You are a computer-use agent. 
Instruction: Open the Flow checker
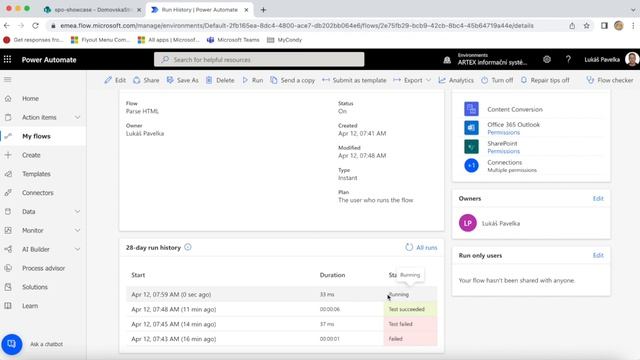pos(610,80)
